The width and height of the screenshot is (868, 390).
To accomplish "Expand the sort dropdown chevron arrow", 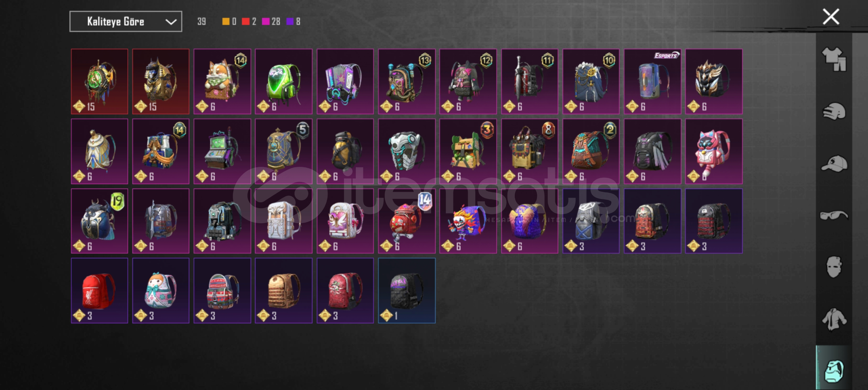I will [x=171, y=22].
